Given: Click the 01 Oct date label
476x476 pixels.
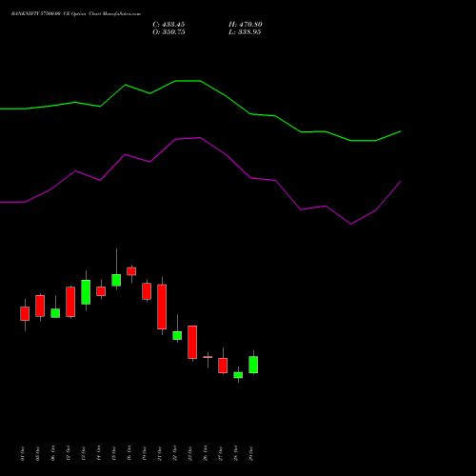Looking at the screenshot, I should pos(22,454).
